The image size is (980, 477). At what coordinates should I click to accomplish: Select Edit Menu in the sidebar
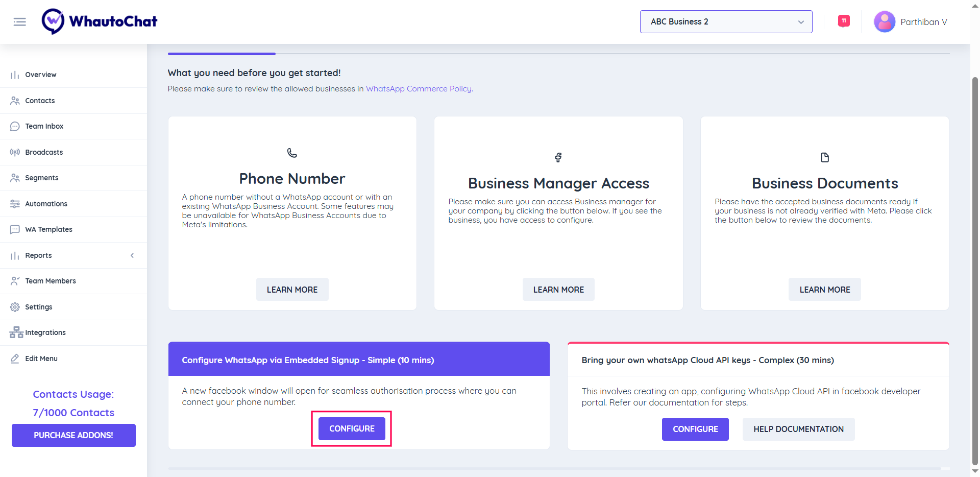coord(73,359)
